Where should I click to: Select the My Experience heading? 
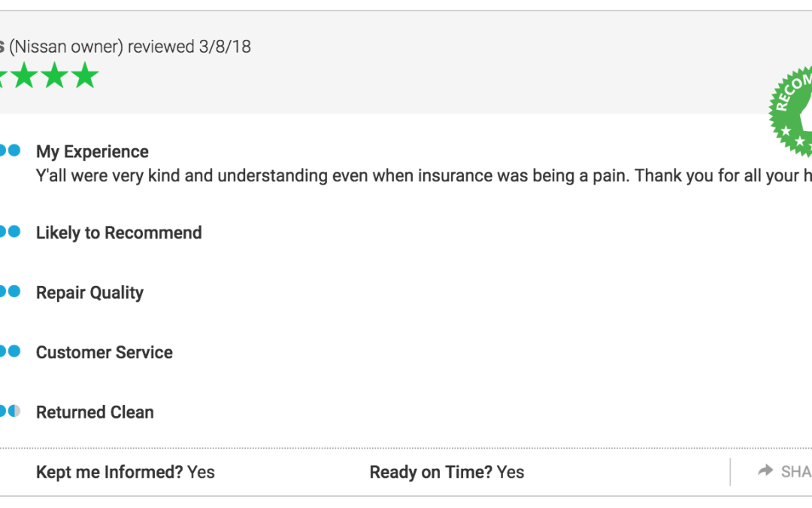coord(92,152)
